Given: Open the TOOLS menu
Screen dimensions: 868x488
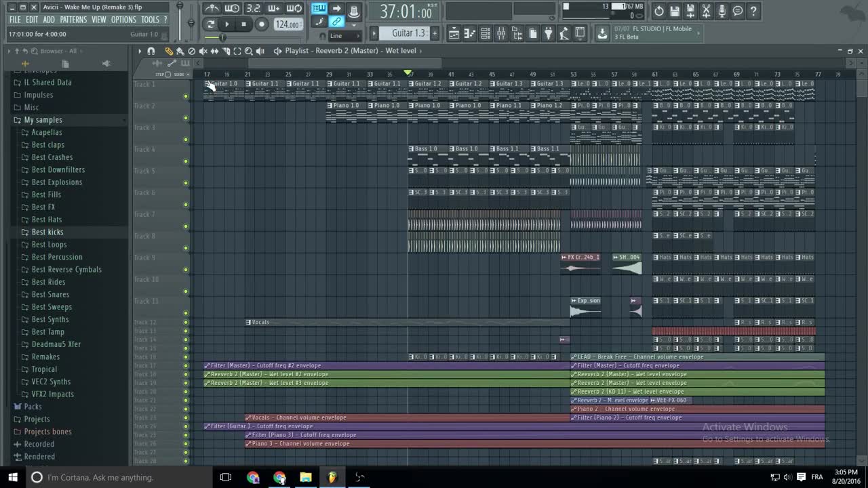Looking at the screenshot, I should click(x=150, y=20).
